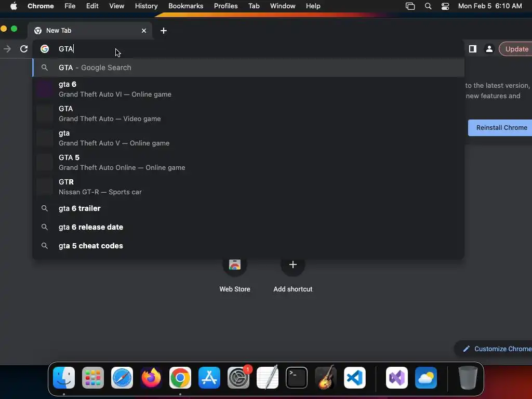The height and width of the screenshot is (399, 532).
Task: Open System Settings from the dock
Action: [x=238, y=378]
